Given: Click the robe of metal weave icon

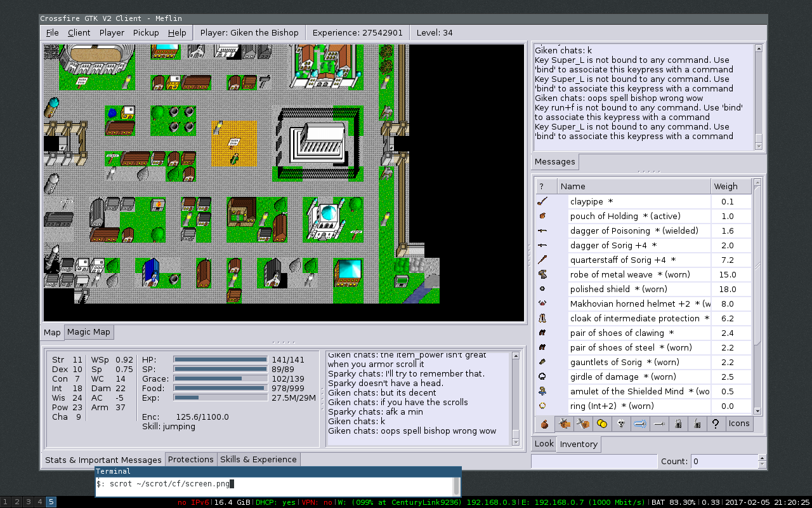Looking at the screenshot, I should [542, 274].
